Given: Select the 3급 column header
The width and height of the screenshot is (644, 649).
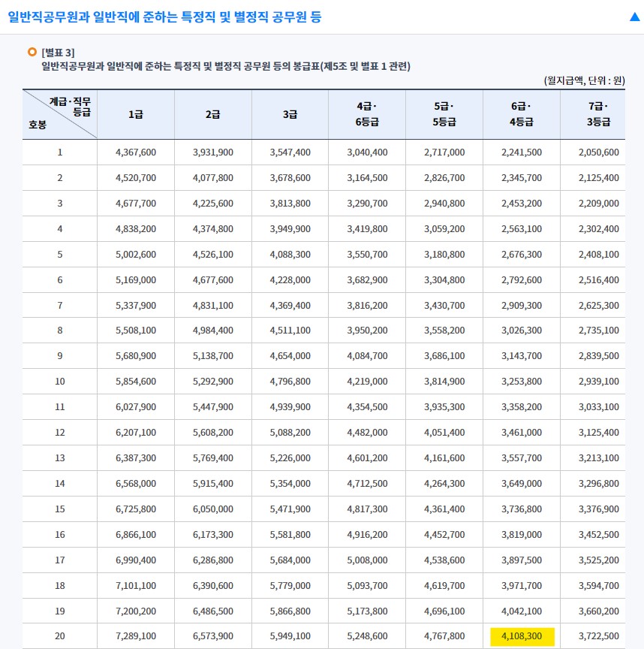Looking at the screenshot, I should coord(289,113).
